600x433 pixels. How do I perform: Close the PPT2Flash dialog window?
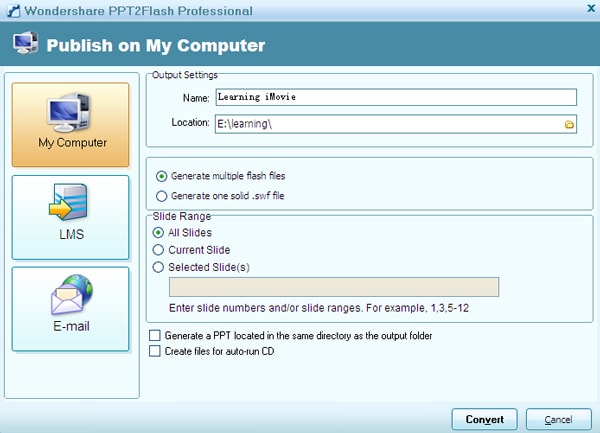coord(591,8)
